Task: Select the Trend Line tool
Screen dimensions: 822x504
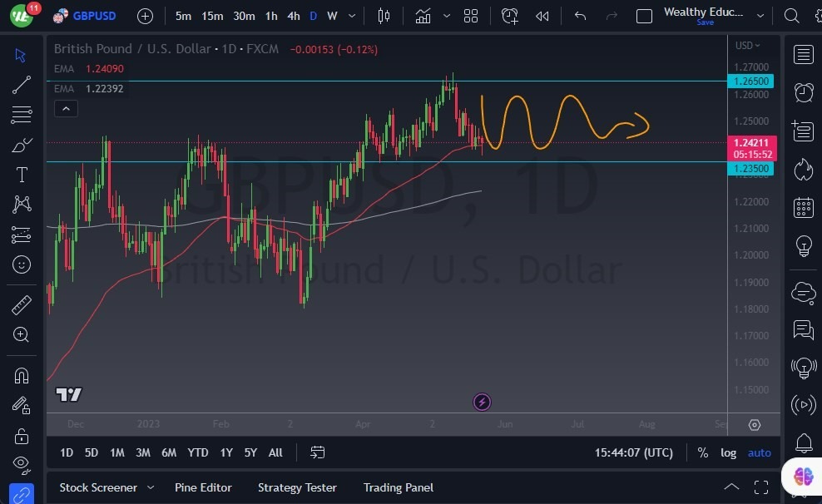Action: [x=21, y=85]
